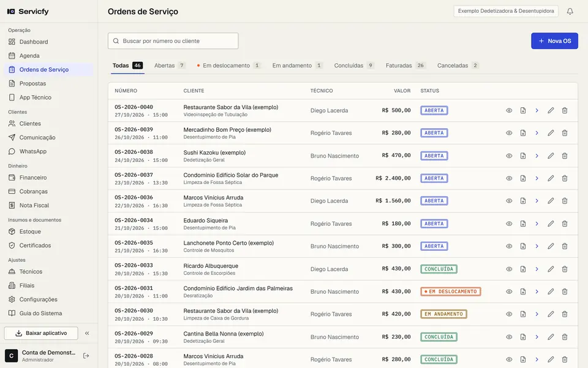This screenshot has width=588, height=368.
Task: Switch to the Abertas tab
Action: (170, 66)
